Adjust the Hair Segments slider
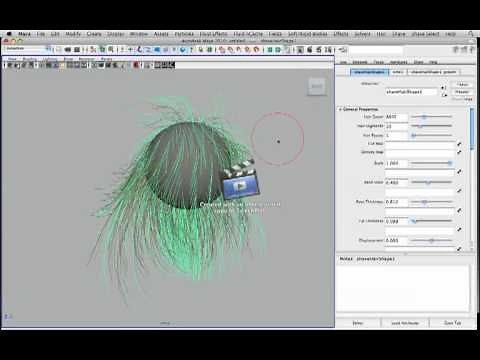480x360 pixels. coord(431,126)
